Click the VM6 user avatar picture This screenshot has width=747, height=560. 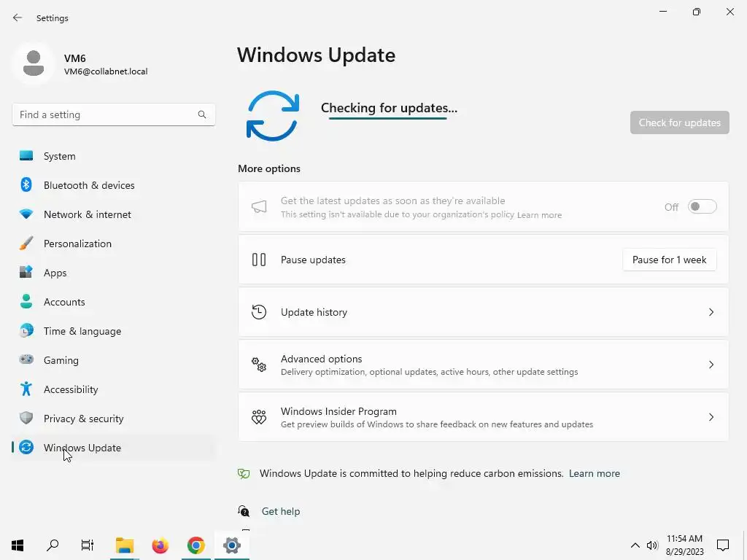click(34, 63)
